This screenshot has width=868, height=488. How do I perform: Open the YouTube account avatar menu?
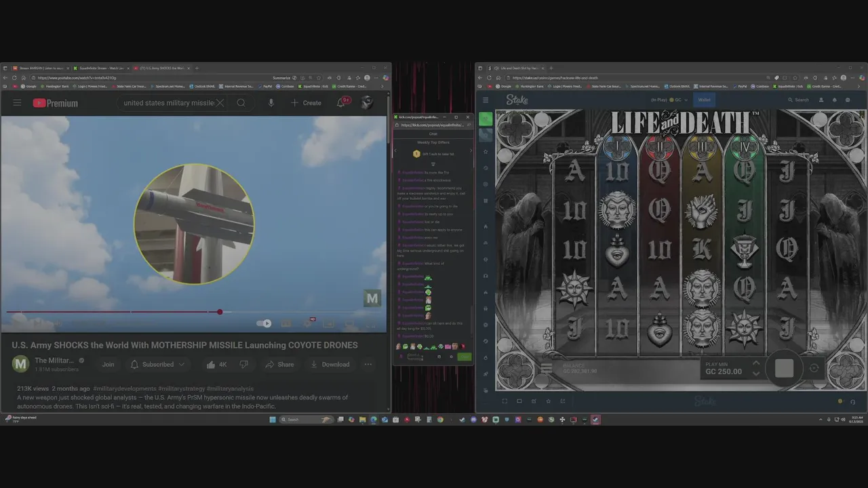tap(367, 103)
